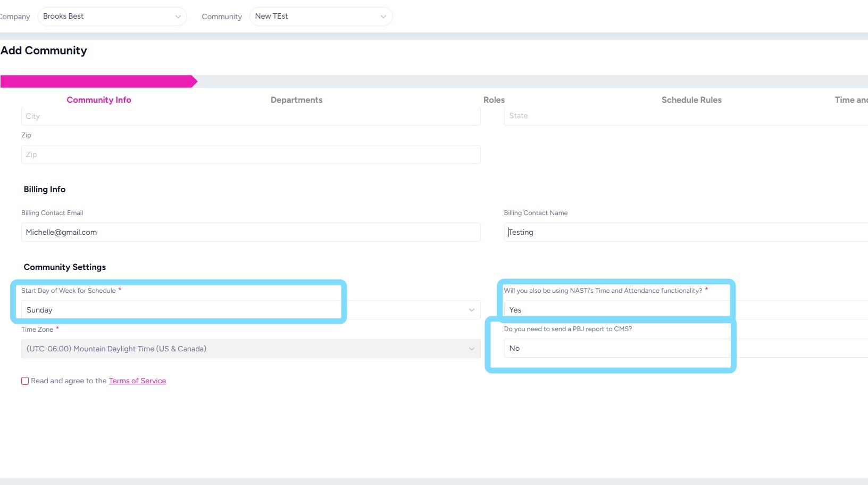Screen dimensions: 868x485
Task: Open the Company dropdown showing Brooks Best
Action: point(112,17)
